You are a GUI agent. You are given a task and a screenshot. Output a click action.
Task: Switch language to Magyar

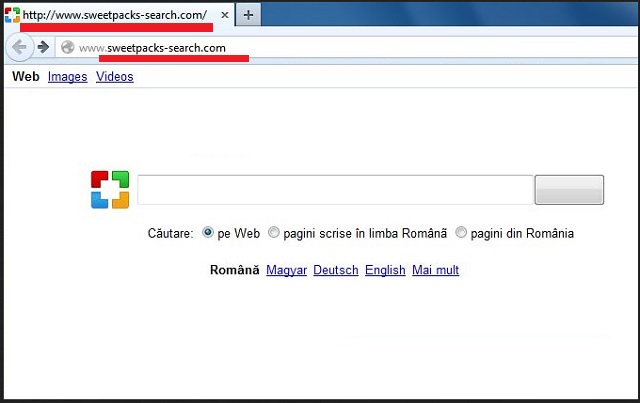point(286,270)
